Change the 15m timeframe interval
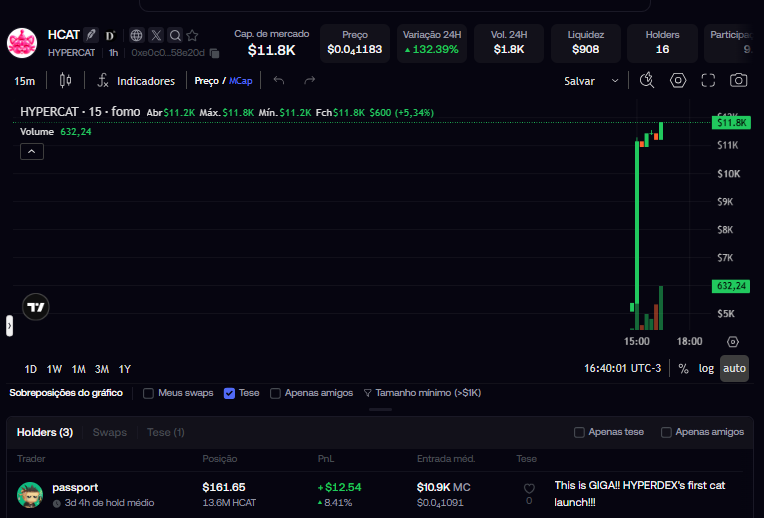 click(x=24, y=81)
